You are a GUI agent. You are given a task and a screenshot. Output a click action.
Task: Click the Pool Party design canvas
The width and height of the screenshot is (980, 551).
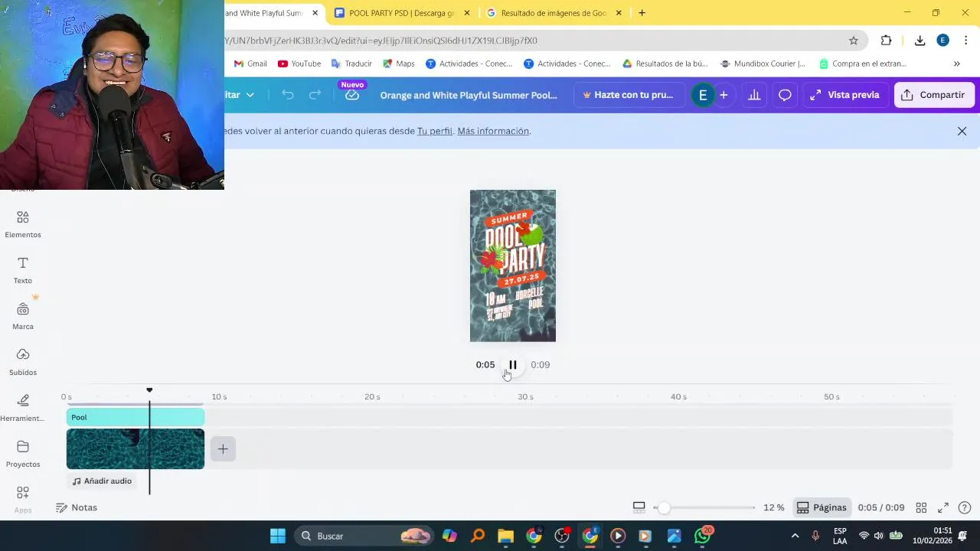coord(513,266)
